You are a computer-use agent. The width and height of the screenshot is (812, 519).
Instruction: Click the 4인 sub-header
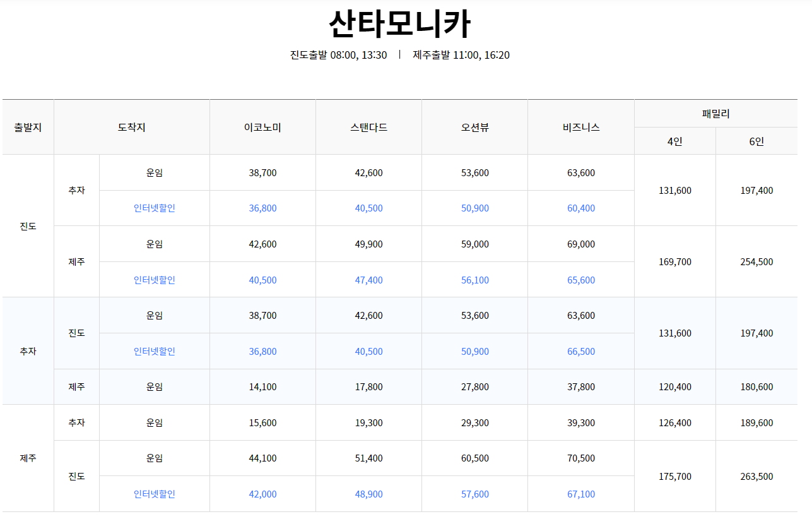tap(675, 141)
